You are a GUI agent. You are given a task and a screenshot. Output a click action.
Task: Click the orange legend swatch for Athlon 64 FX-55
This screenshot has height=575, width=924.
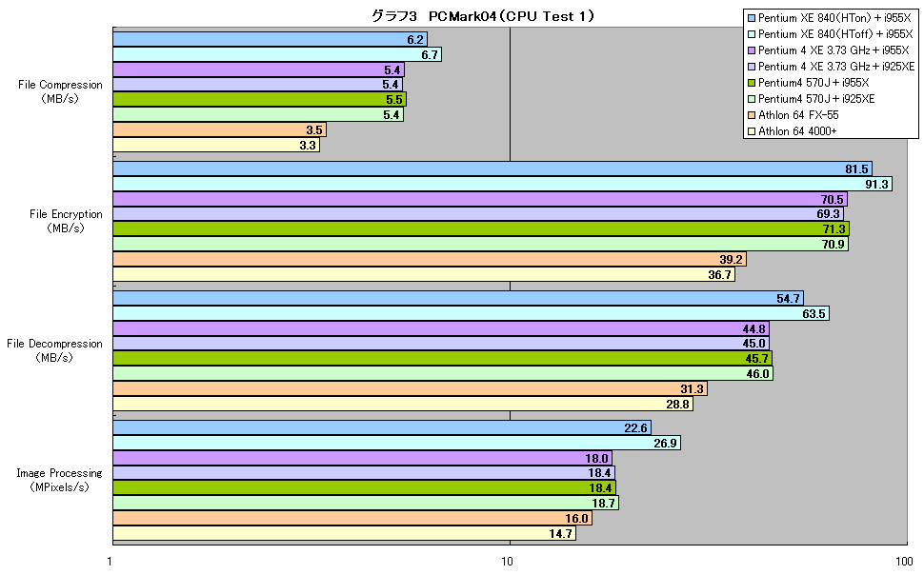(752, 115)
